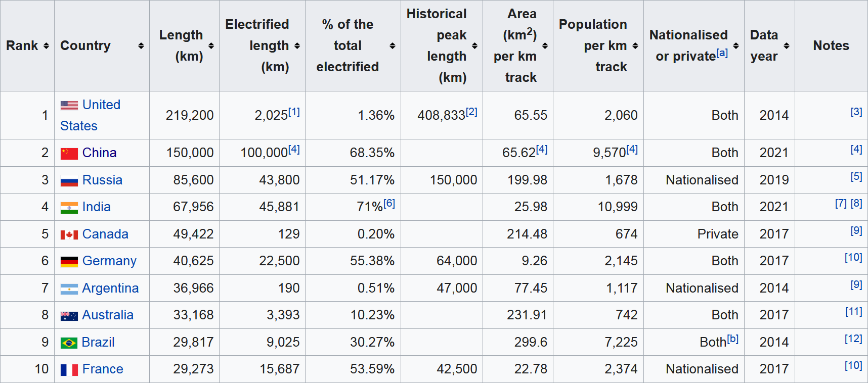868x383 pixels.
Task: Select Canada's Private ownership cell
Action: point(694,234)
